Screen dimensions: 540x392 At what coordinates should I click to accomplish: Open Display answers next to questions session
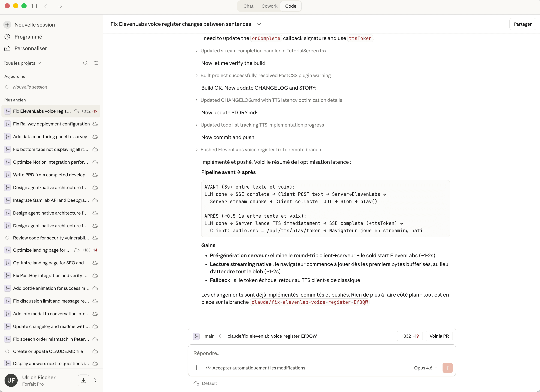[51, 363]
